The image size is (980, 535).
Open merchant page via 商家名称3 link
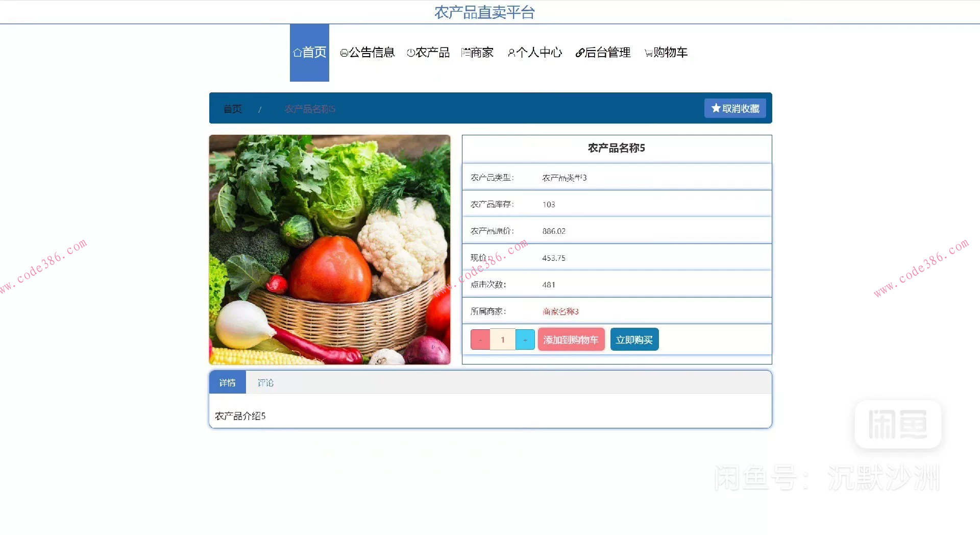pos(560,311)
